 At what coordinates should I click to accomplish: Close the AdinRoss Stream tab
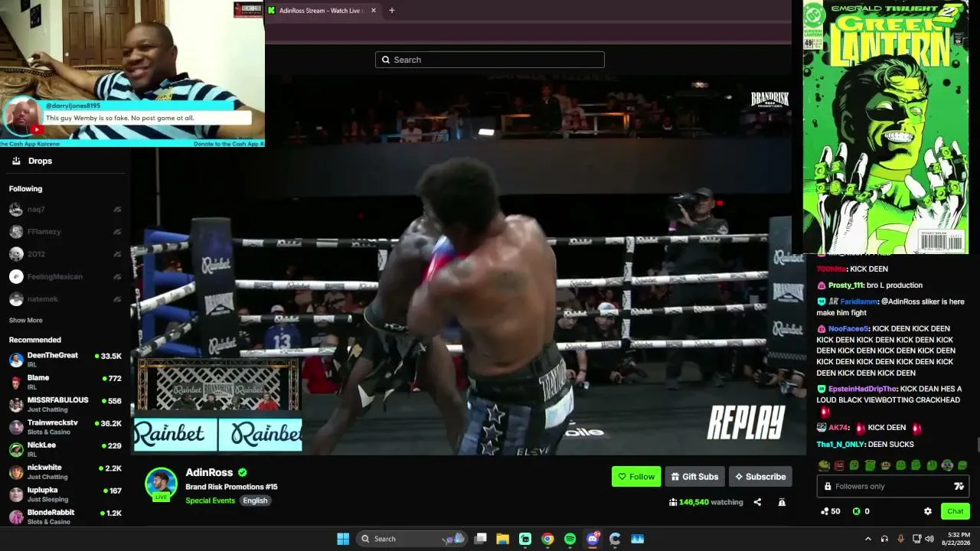pos(374,11)
